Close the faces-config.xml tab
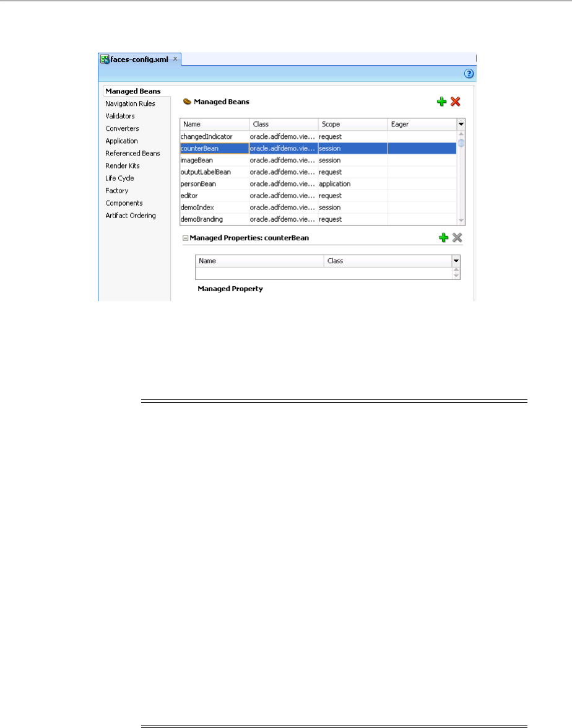Screen dimensions: 572x728 point(175,59)
